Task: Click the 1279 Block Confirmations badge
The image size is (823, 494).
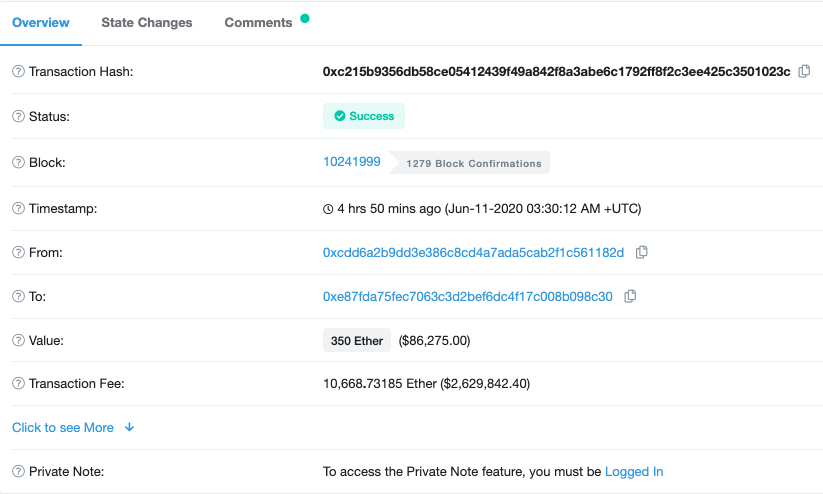Action: click(470, 163)
